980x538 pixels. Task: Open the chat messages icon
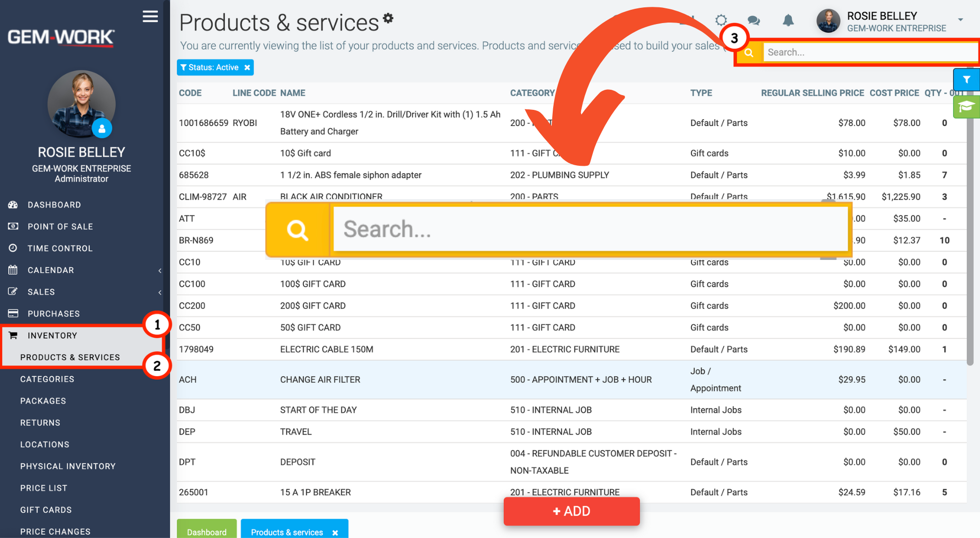754,21
